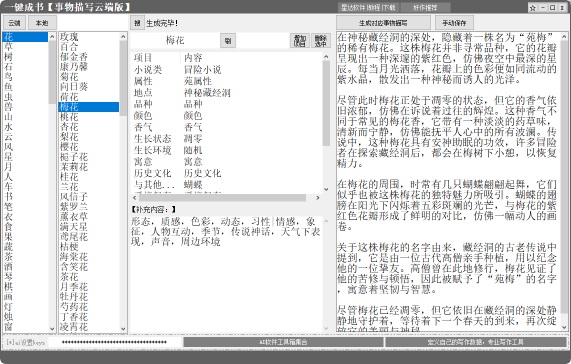The image size is (571, 364).
Task: Select 郁金香 in the flower list
Action: coord(89,57)
